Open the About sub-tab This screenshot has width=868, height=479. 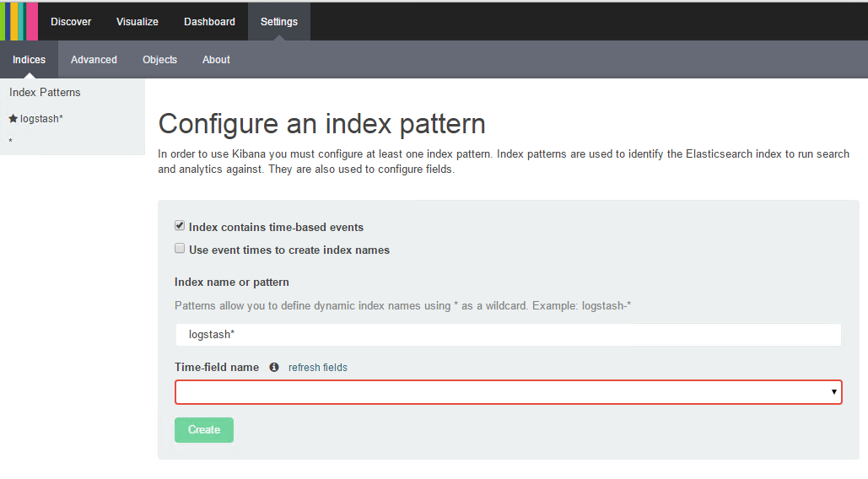click(x=216, y=60)
